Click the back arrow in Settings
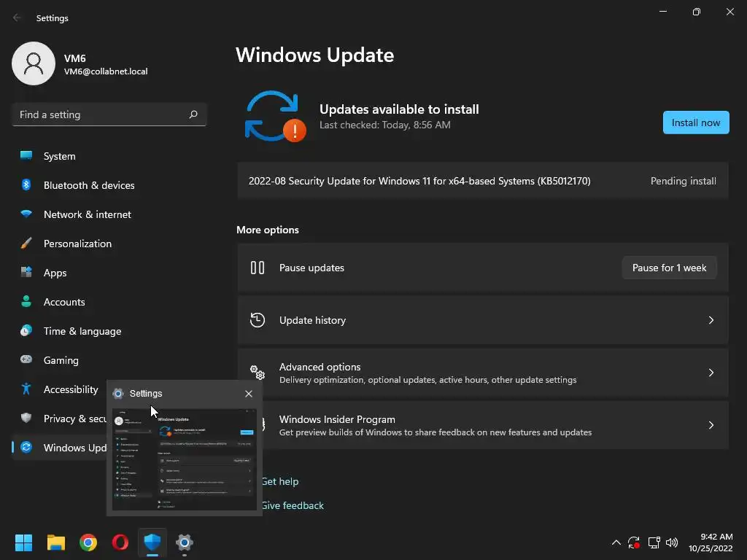747x560 pixels. pos(17,17)
